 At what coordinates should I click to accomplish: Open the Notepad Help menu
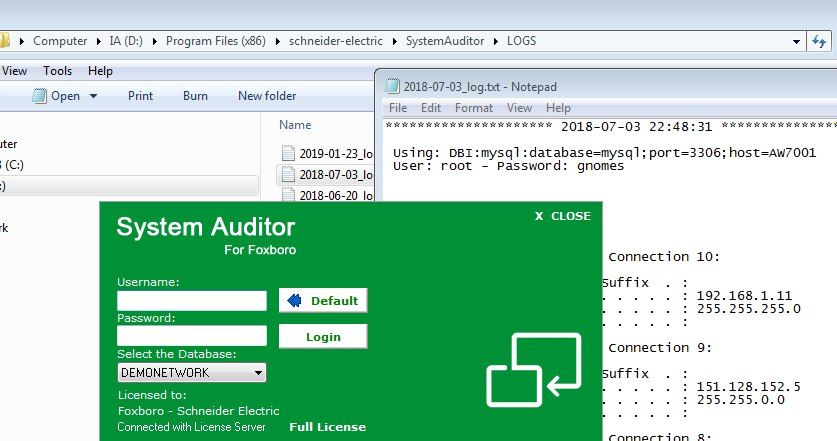(x=558, y=108)
